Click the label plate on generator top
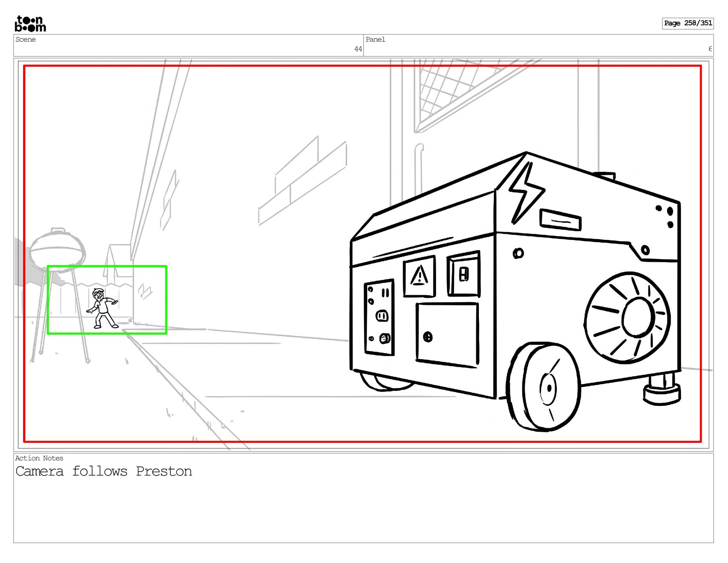 [560, 220]
